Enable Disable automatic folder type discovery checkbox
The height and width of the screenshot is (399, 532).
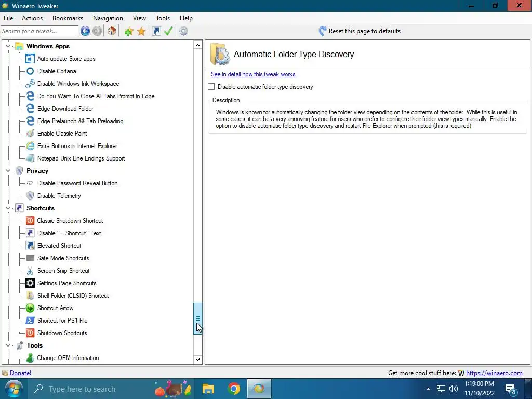(x=211, y=87)
